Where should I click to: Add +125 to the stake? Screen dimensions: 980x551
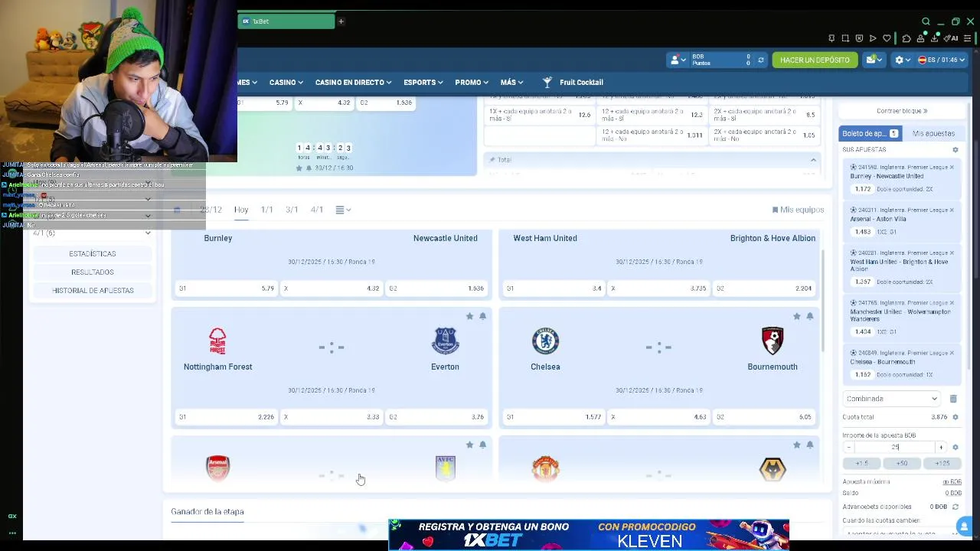coord(942,463)
